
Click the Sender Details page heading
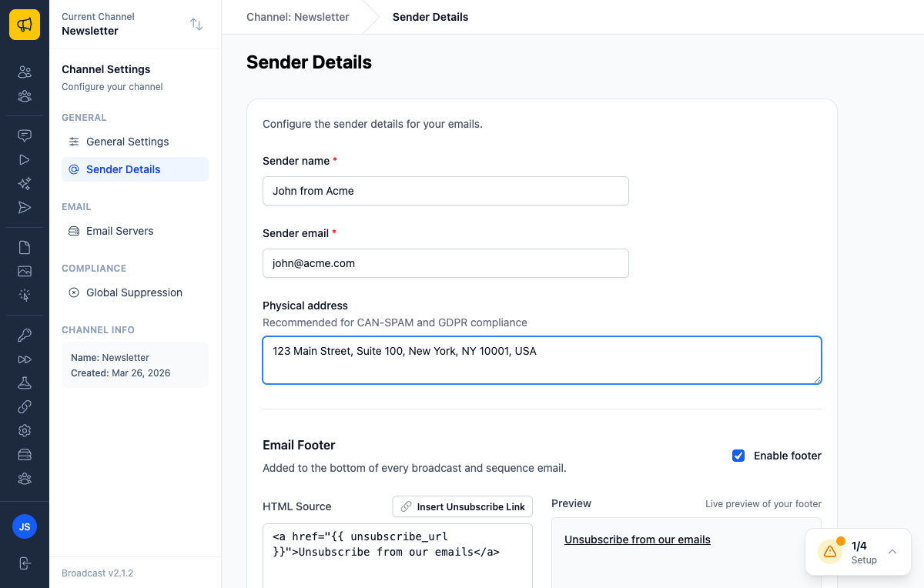coord(309,62)
